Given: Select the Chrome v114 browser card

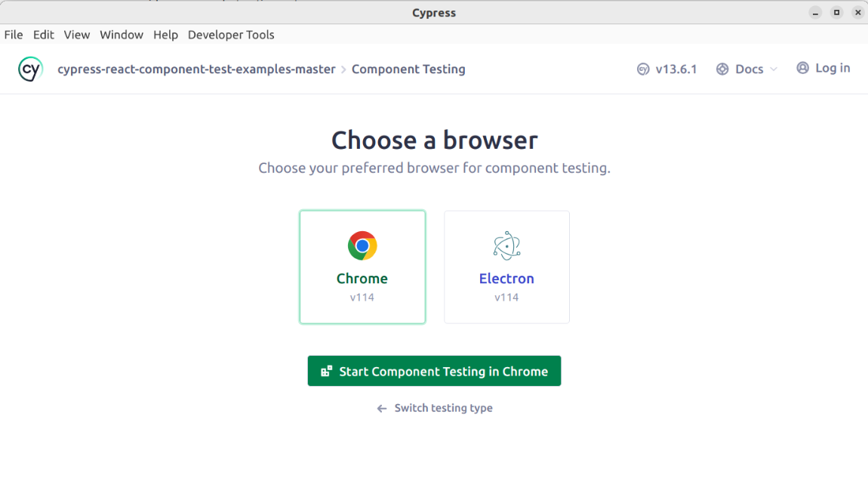Looking at the screenshot, I should tap(362, 267).
